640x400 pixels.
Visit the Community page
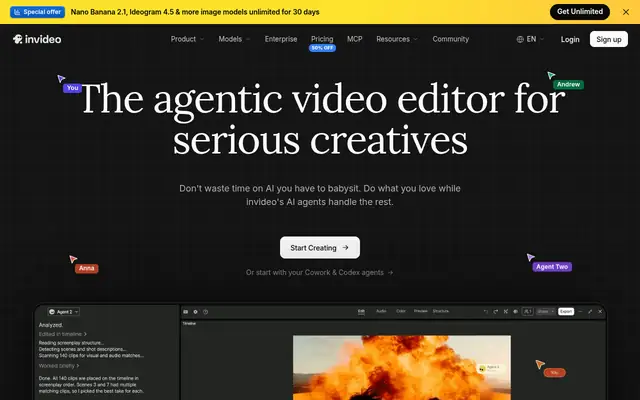[451, 39]
